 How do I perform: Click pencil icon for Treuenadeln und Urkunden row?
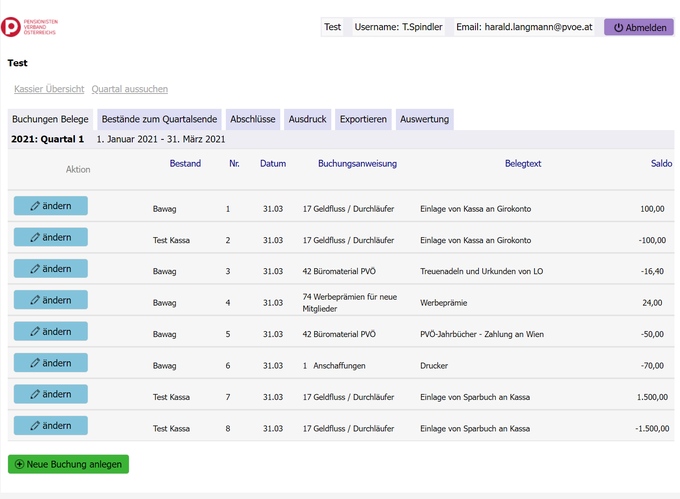tap(35, 269)
